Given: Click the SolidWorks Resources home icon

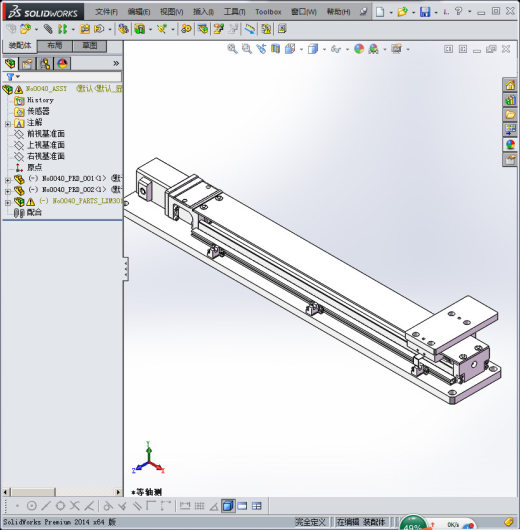Looking at the screenshot, I should (x=510, y=85).
